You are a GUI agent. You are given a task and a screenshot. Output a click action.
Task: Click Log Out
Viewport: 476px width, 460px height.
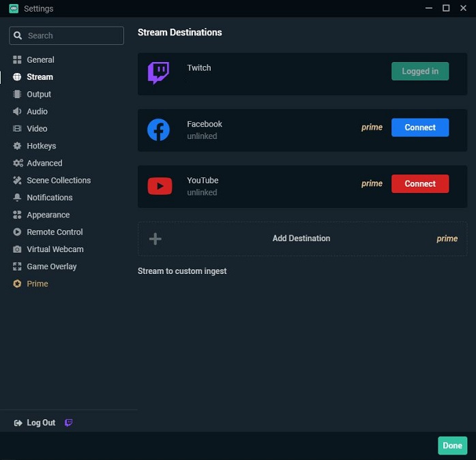pyautogui.click(x=41, y=423)
